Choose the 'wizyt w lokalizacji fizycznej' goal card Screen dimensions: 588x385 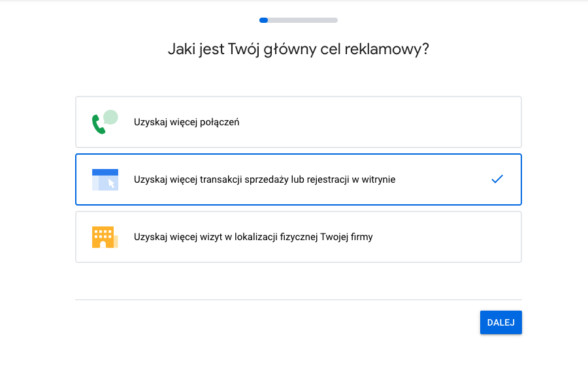tap(299, 237)
